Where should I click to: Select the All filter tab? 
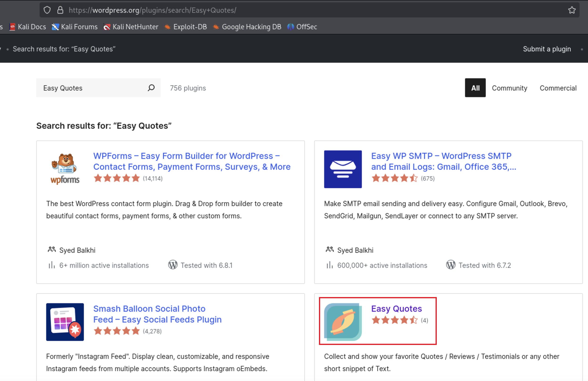click(475, 88)
